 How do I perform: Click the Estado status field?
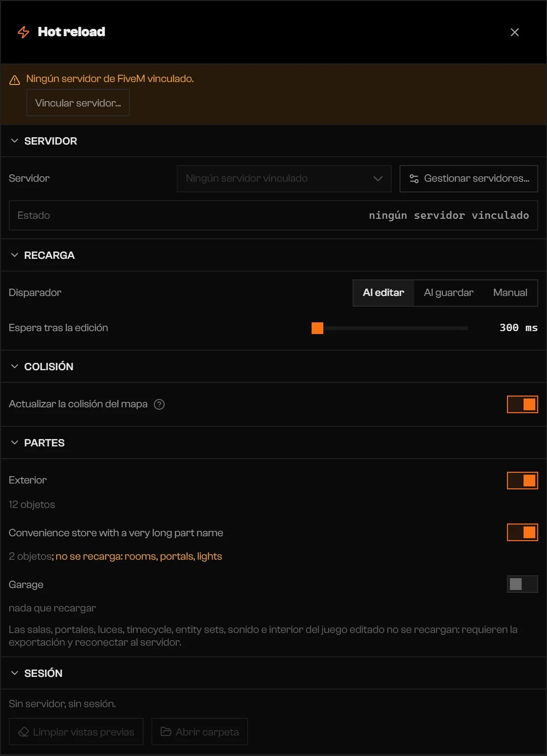click(x=273, y=215)
